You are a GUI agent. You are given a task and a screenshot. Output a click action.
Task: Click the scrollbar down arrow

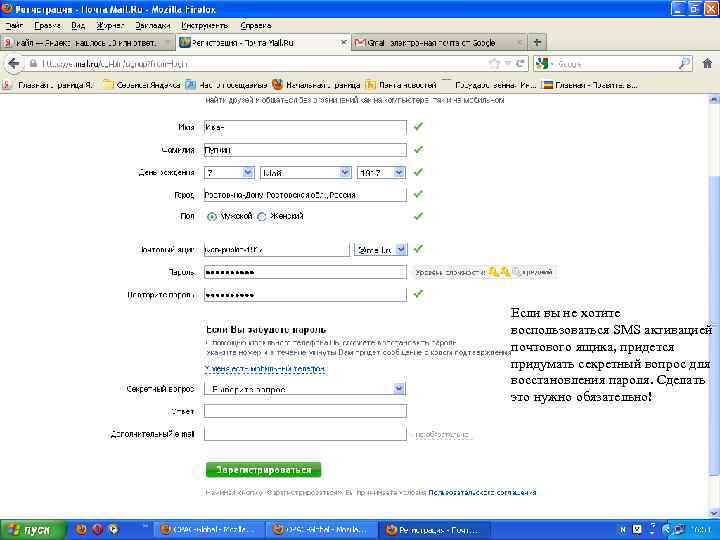714,513
